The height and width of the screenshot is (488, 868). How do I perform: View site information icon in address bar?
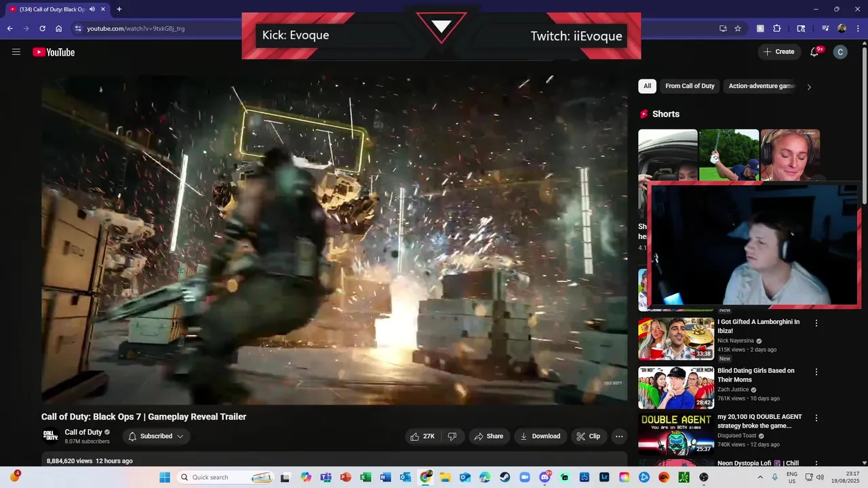pos(78,28)
